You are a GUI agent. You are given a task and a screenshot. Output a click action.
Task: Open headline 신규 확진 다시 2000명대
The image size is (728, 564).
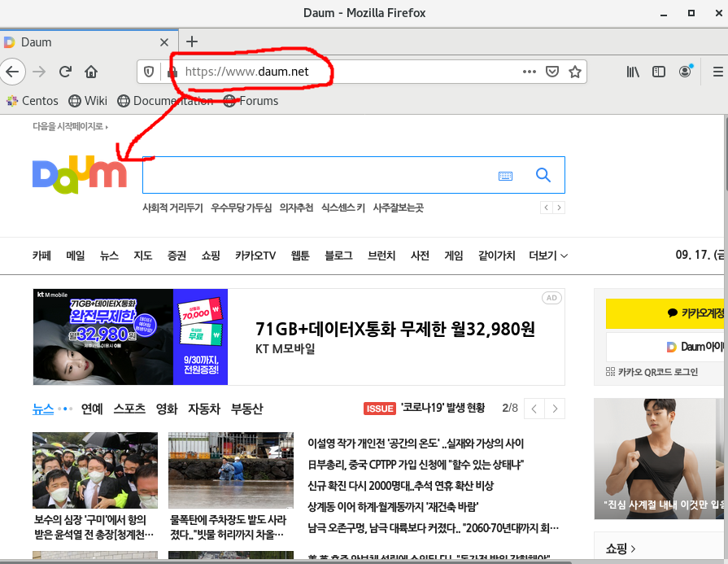pos(401,486)
